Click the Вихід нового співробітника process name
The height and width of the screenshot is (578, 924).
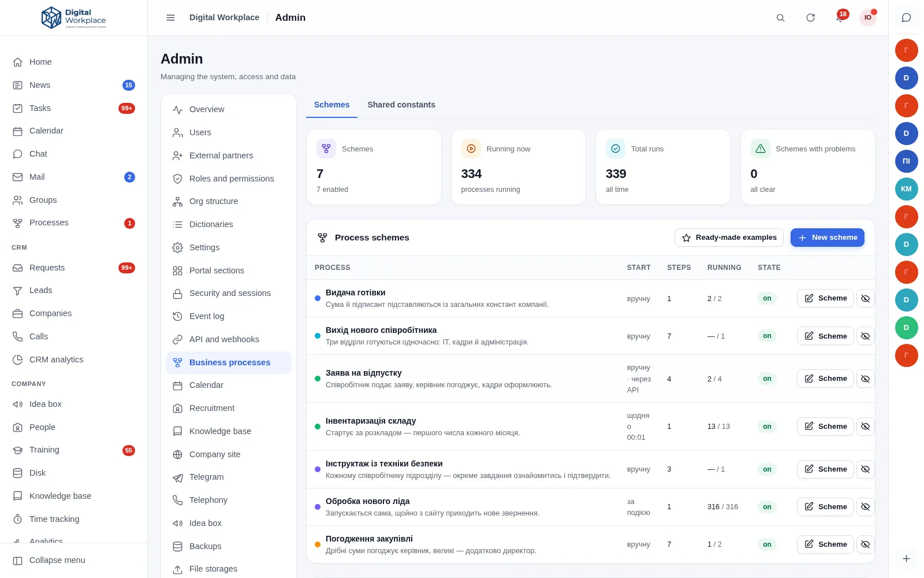[x=381, y=330]
